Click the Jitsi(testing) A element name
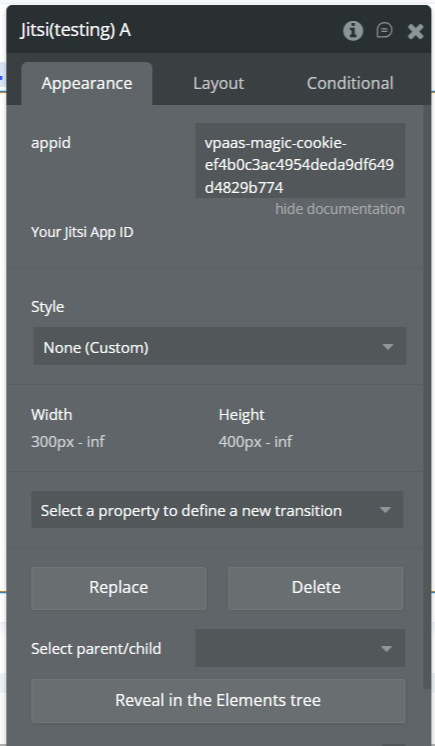Viewport: 435px width, 746px height. tap(76, 30)
